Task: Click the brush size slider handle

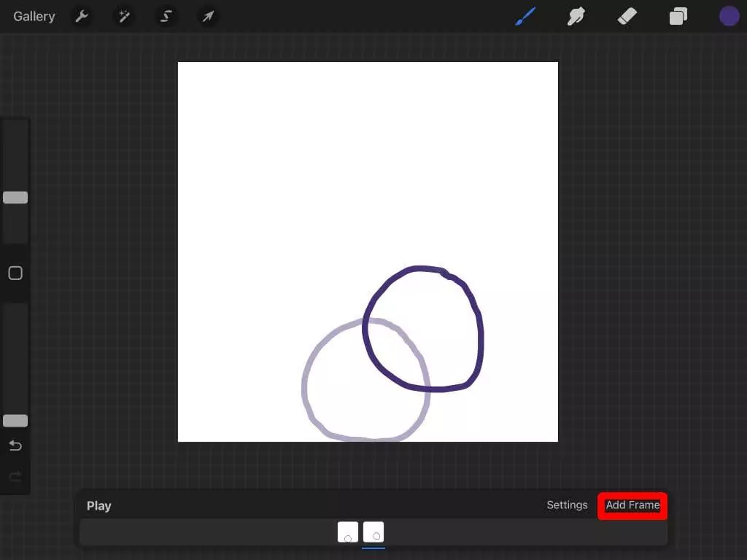Action: [15, 198]
